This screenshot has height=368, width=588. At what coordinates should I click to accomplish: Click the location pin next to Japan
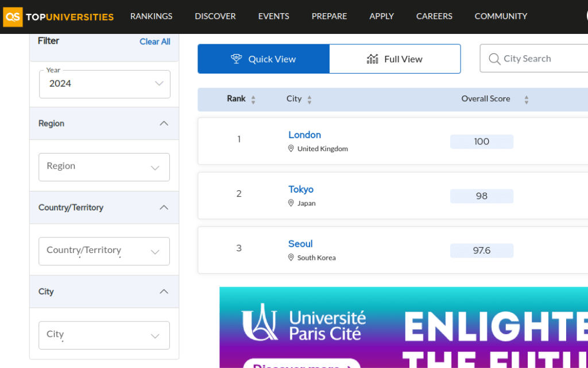click(291, 203)
